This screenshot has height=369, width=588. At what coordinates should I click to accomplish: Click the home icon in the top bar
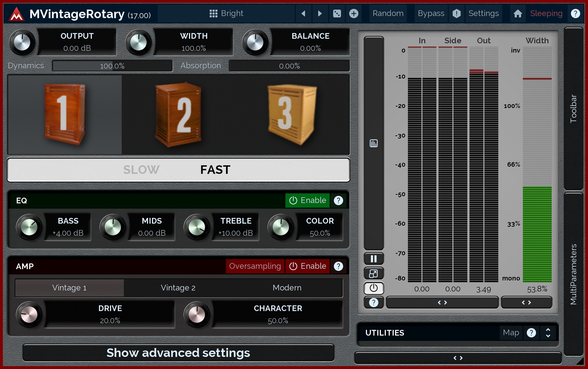coord(518,14)
